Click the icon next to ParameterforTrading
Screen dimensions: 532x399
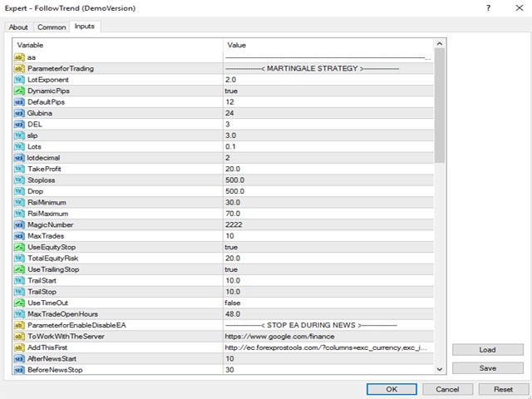19,68
